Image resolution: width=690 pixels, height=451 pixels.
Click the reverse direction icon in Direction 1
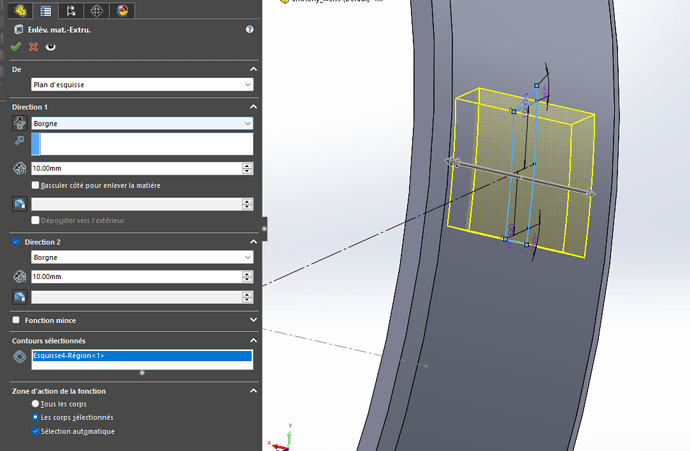(19, 124)
